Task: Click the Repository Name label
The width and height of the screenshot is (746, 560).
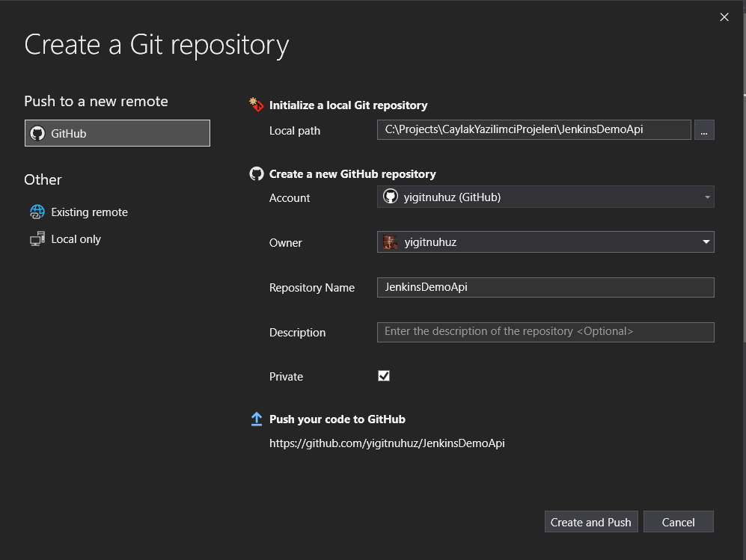Action: [311, 288]
